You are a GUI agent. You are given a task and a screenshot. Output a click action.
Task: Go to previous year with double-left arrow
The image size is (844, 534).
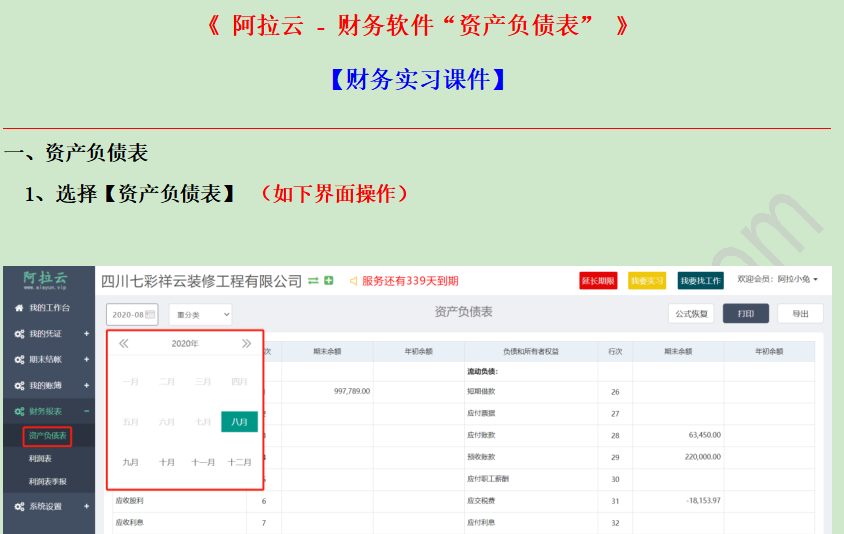pos(124,343)
